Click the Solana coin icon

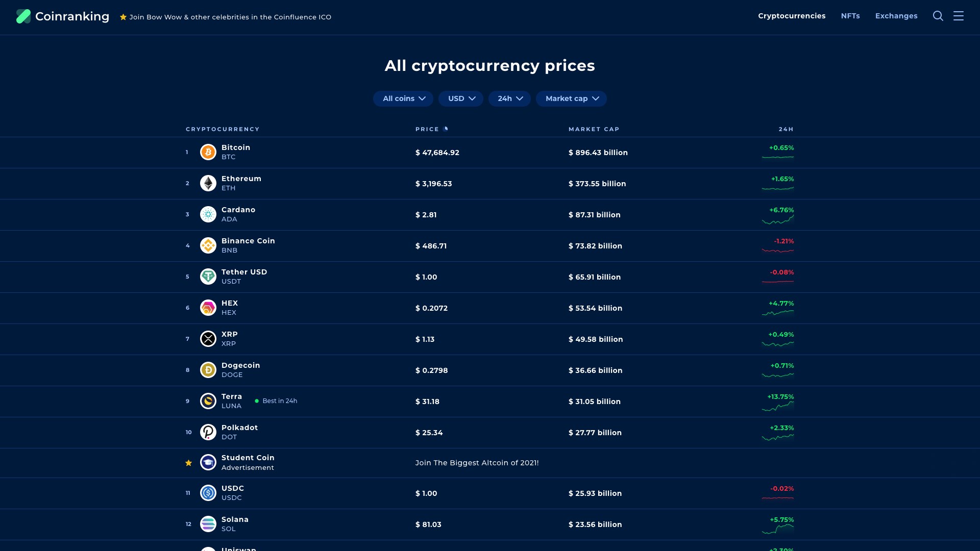(x=208, y=524)
